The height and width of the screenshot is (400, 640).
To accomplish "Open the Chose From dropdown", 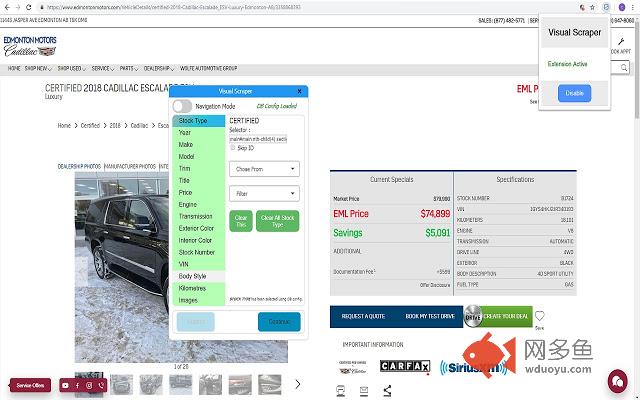I will (264, 169).
